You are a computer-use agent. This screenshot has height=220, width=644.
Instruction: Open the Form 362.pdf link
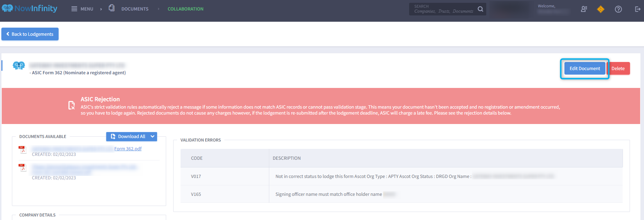click(x=128, y=149)
